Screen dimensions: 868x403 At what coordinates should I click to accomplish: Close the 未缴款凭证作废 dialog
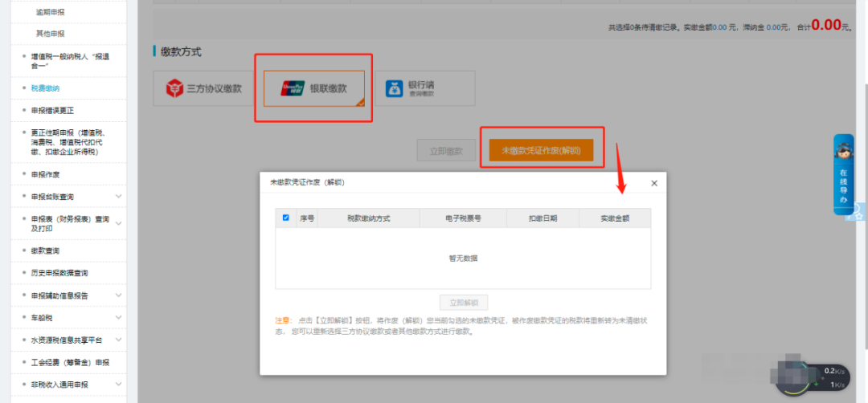(654, 183)
